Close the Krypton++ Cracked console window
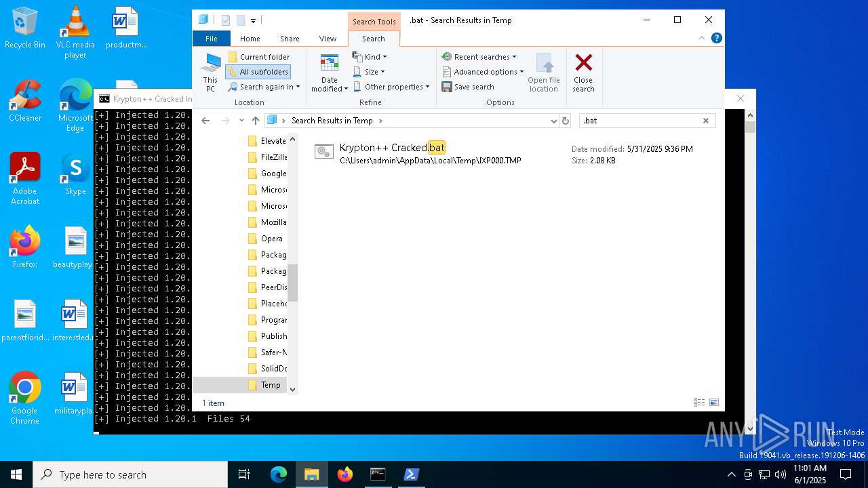Image resolution: width=868 pixels, height=488 pixels. [741, 98]
